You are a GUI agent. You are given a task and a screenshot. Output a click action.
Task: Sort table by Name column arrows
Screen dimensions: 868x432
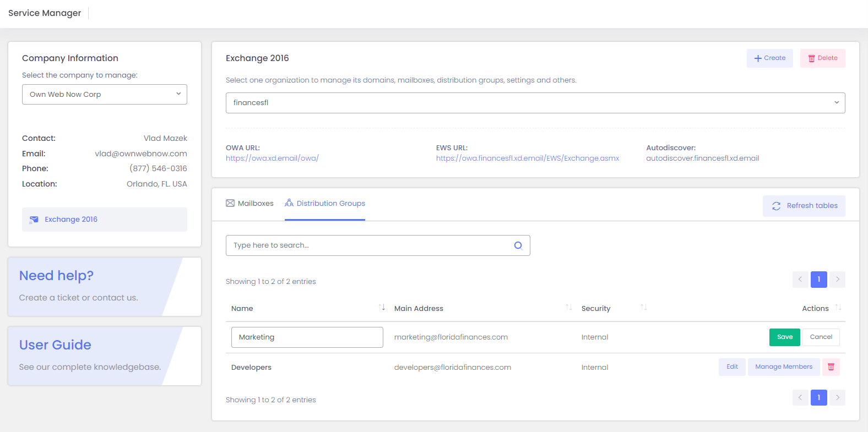[x=382, y=308]
